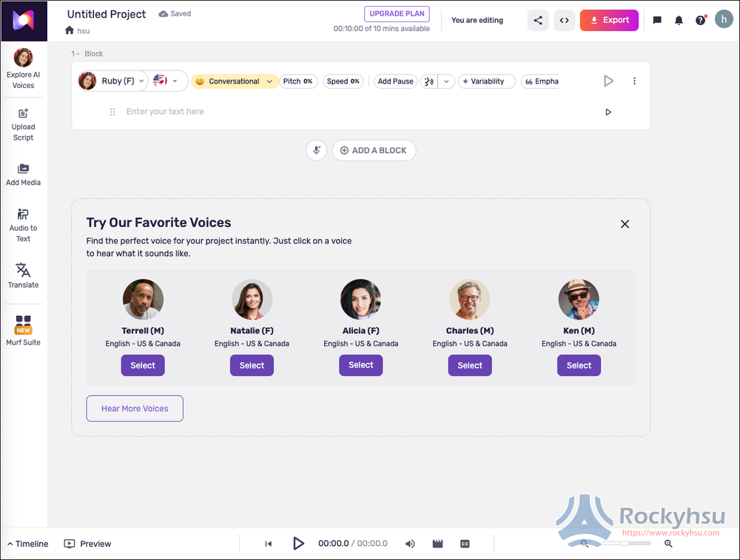Click the home icon next to hsu
The height and width of the screenshot is (560, 740).
70,30
